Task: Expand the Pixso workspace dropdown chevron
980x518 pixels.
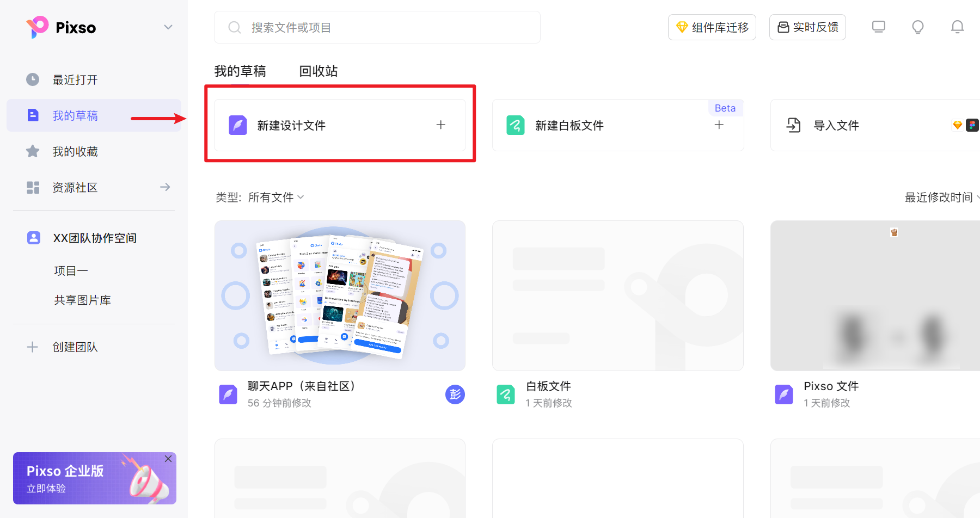Action: (168, 27)
